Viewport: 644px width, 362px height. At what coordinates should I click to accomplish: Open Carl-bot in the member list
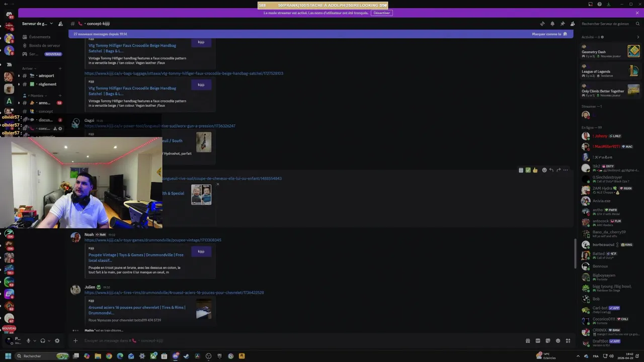[610, 310]
